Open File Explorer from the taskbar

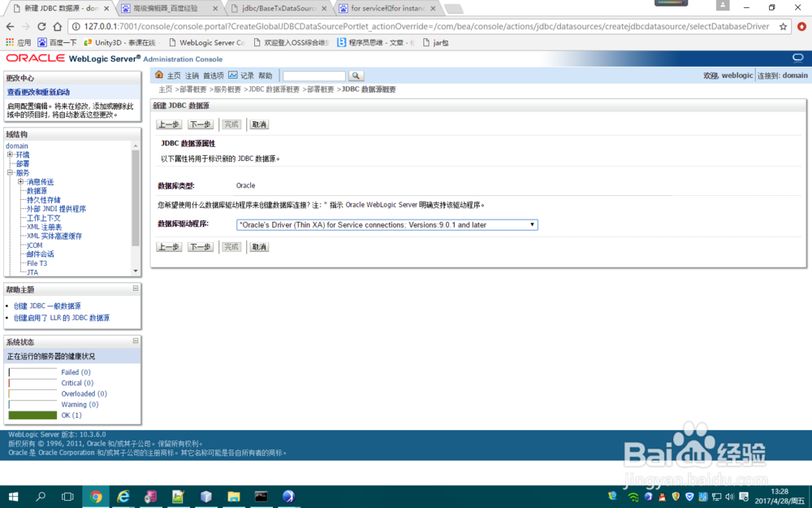pyautogui.click(x=234, y=497)
